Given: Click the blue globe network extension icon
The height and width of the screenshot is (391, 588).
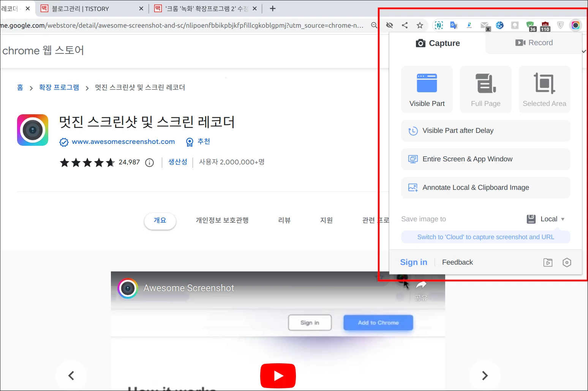Looking at the screenshot, I should [x=500, y=25].
